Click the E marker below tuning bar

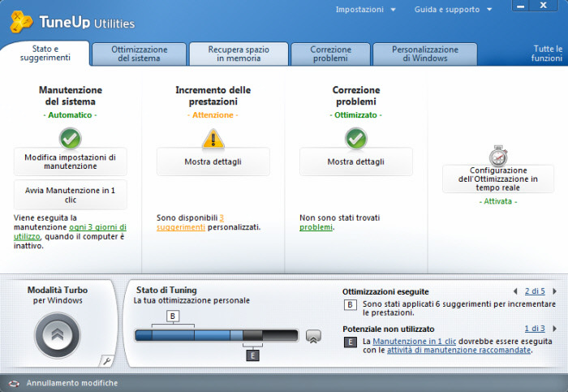(252, 355)
